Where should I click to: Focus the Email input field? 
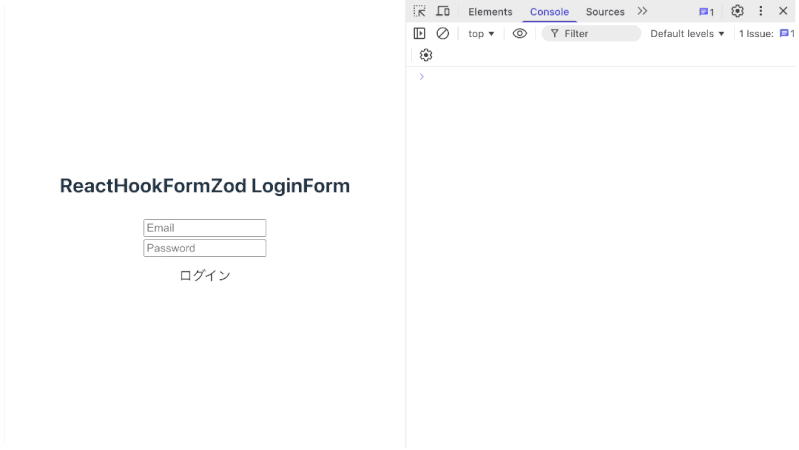point(205,228)
